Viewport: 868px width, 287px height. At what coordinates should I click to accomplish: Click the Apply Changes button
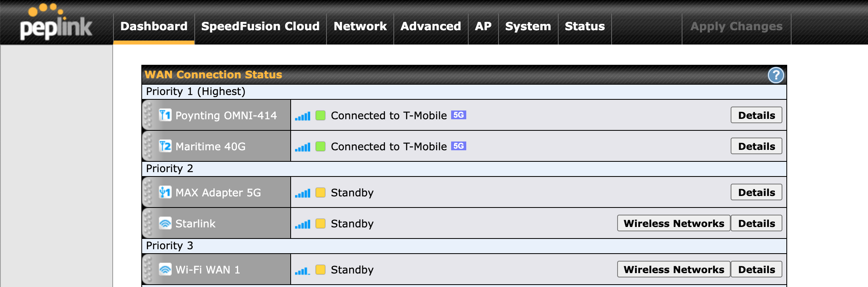click(737, 26)
